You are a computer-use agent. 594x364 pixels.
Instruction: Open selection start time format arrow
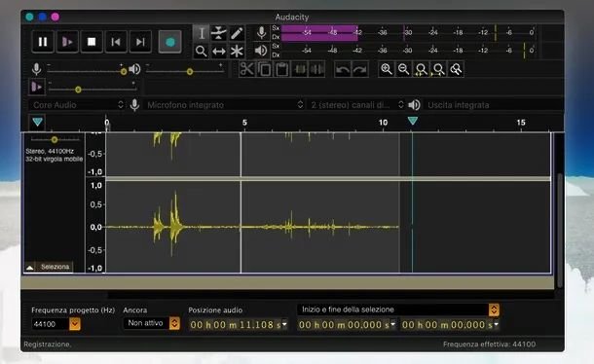point(392,325)
